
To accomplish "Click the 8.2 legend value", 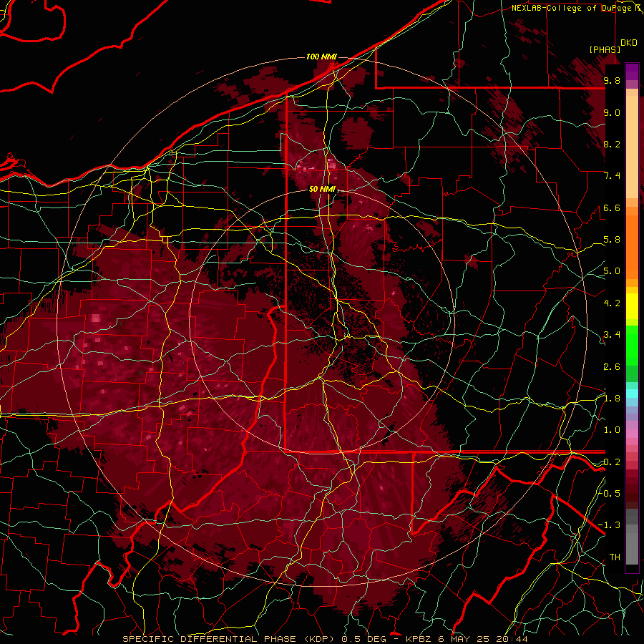I will pos(612,144).
